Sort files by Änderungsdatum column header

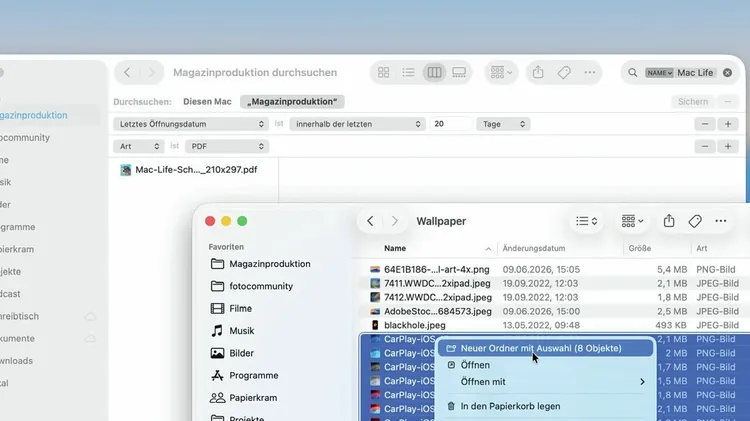click(x=534, y=248)
